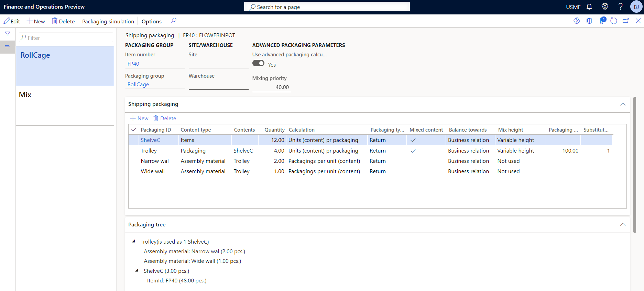Screen dimensions: 644x291
Task: Toggle Use advanced packaging calculation switch
Action: [258, 63]
